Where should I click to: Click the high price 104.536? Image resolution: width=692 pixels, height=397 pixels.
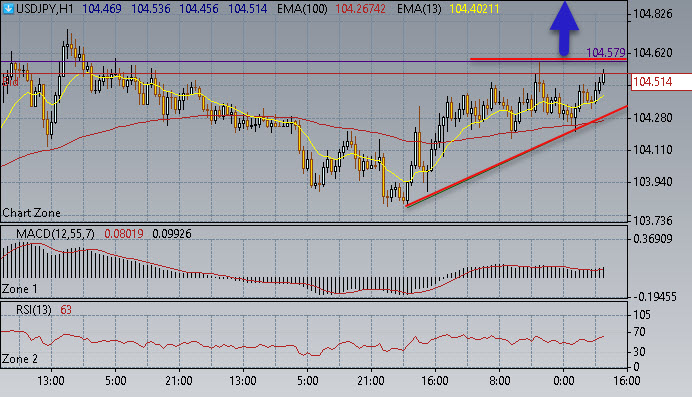pos(150,9)
